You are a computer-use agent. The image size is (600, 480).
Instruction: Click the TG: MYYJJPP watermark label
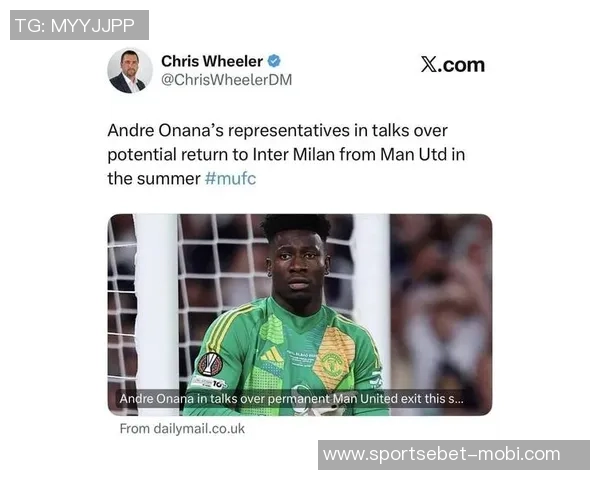(79, 25)
